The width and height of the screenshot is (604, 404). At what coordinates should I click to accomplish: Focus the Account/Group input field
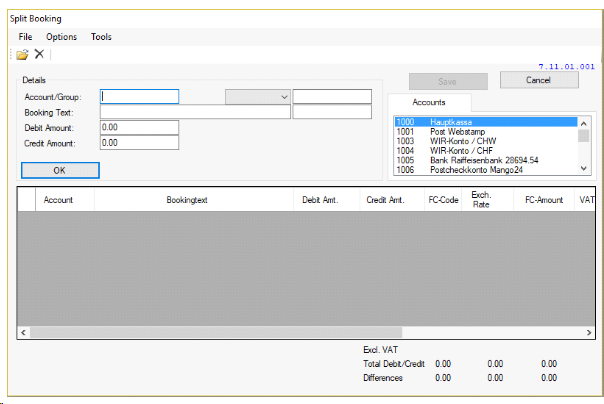point(139,96)
